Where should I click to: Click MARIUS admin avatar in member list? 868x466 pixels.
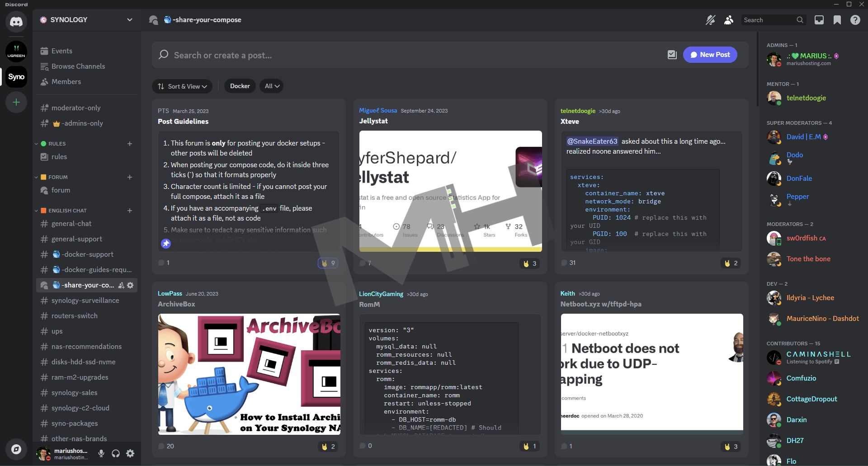(x=774, y=59)
